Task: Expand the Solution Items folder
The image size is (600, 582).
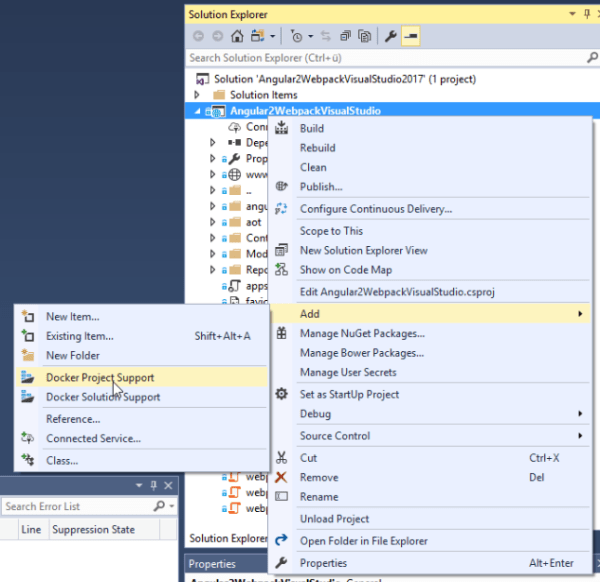Action: click(197, 95)
